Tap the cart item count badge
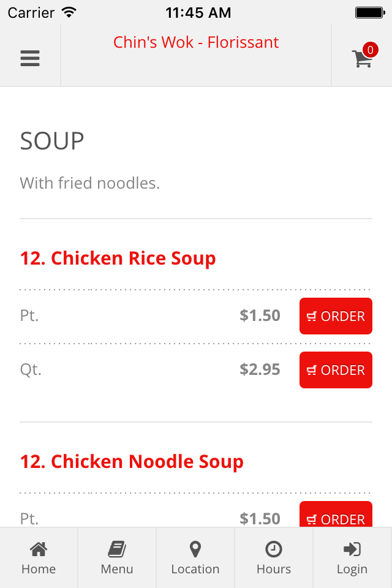Viewport: 392px width, 588px height. (370, 50)
